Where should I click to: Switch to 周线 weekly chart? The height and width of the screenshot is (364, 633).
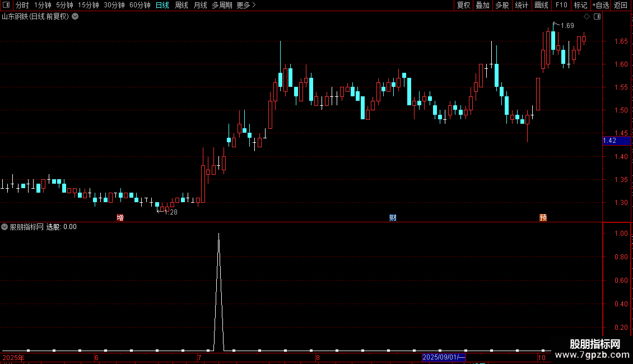(181, 5)
